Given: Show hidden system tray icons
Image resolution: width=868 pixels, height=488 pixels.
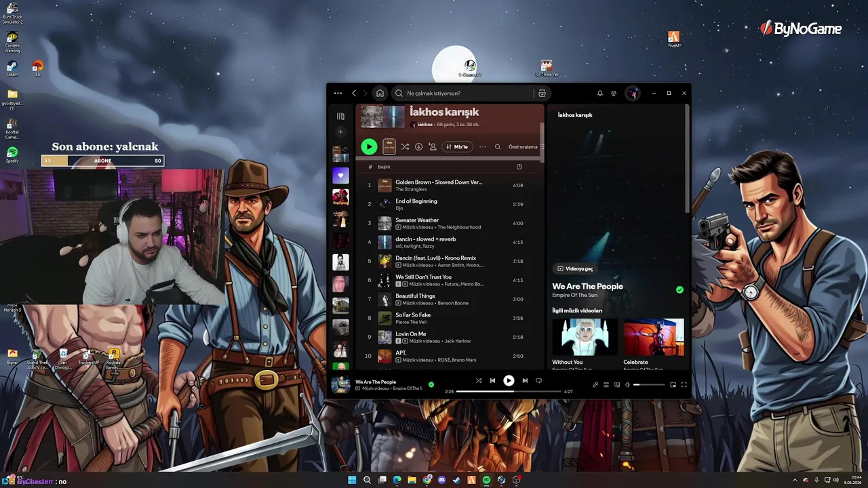Looking at the screenshot, I should pyautogui.click(x=795, y=481).
